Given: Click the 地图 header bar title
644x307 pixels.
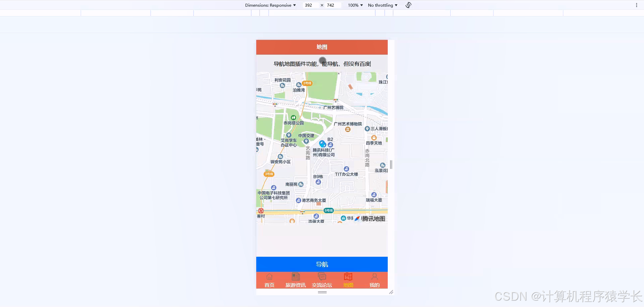Looking at the screenshot, I should pos(322,47).
